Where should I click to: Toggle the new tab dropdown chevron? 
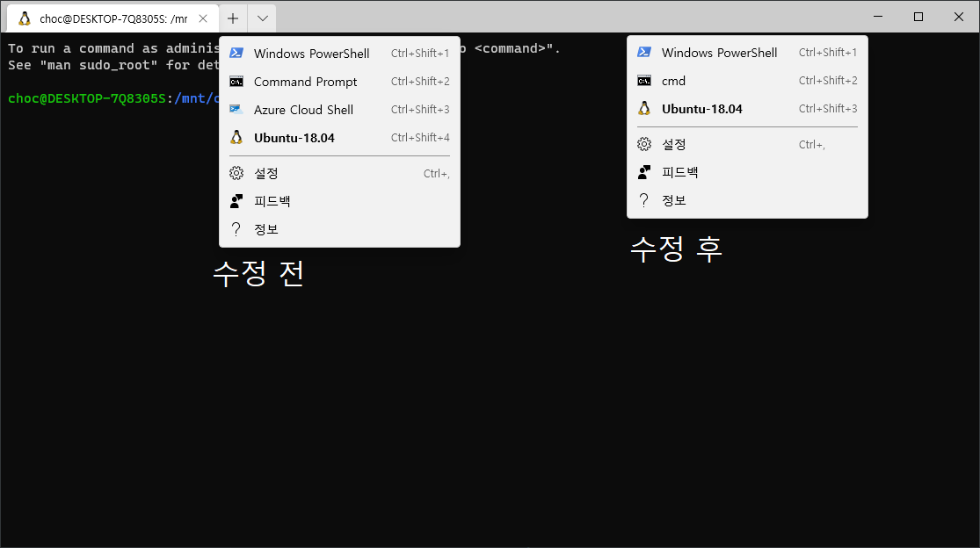click(x=263, y=18)
